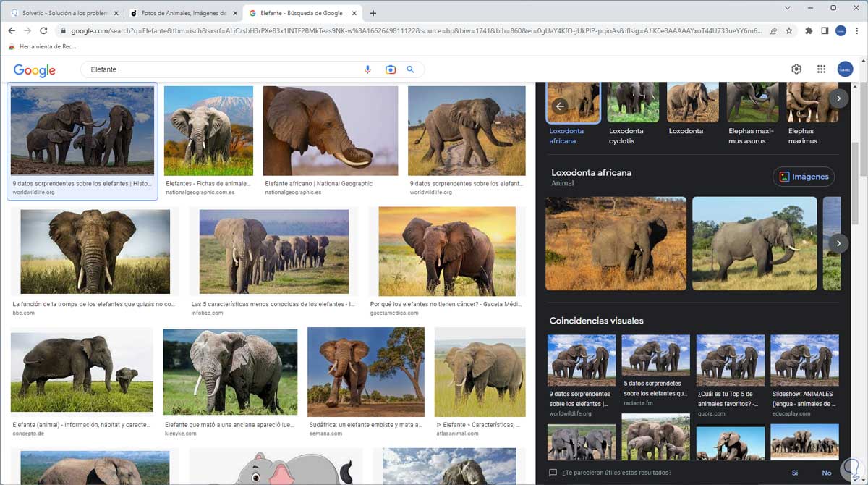Click the Imágenes button
This screenshot has width=868, height=485.
tap(804, 177)
